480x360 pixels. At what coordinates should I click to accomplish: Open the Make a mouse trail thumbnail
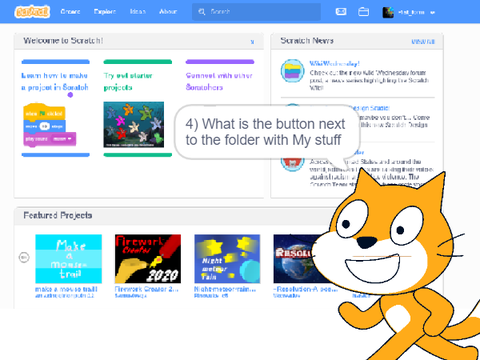[68, 259]
